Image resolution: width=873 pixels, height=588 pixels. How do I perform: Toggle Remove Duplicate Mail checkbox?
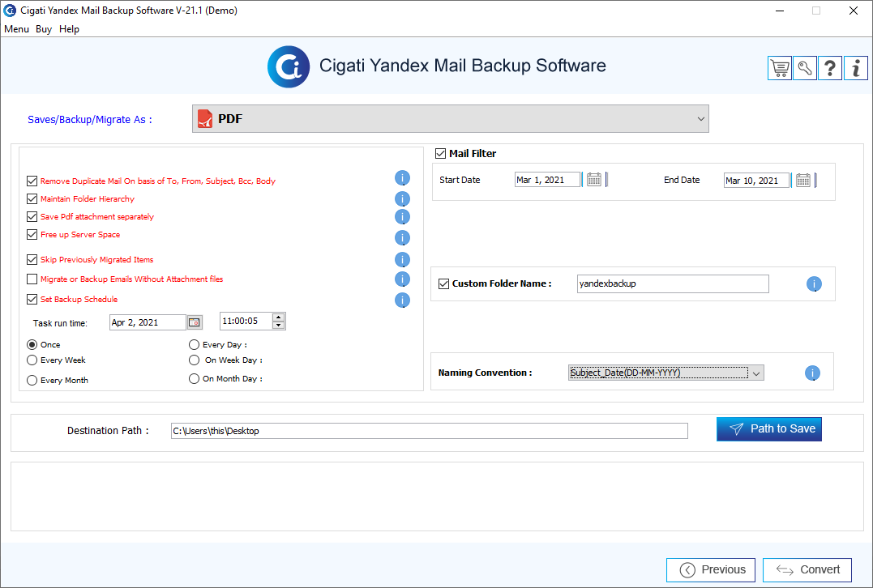click(x=32, y=181)
